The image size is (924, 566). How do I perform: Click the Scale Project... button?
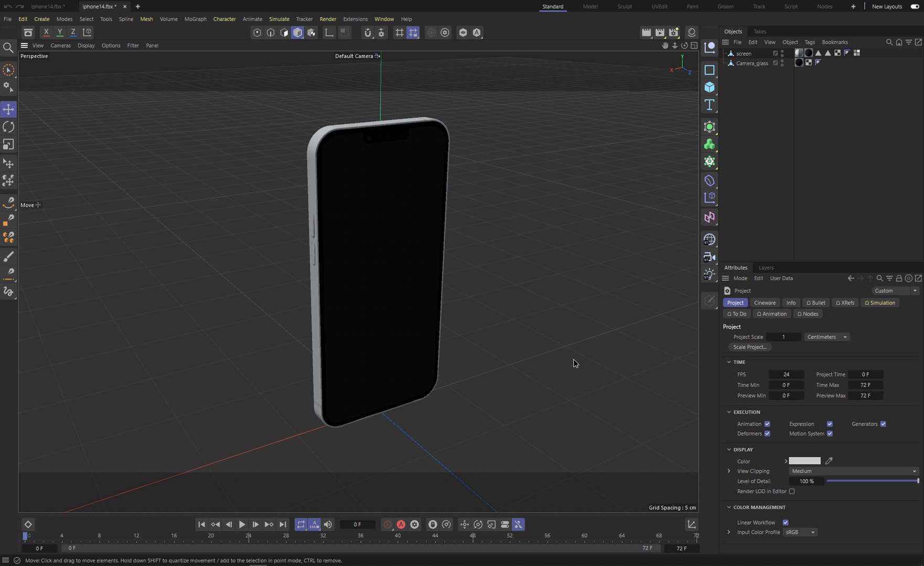click(x=750, y=347)
